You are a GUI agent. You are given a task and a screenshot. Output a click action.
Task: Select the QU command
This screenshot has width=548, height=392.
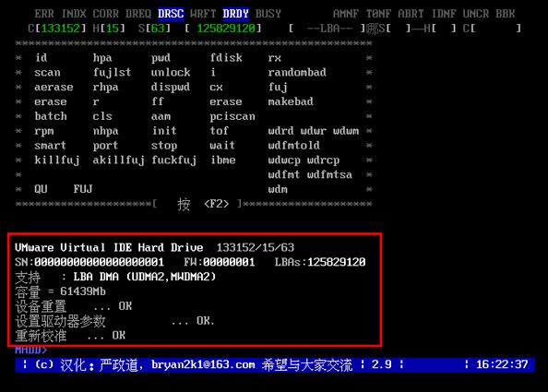pos(41,189)
